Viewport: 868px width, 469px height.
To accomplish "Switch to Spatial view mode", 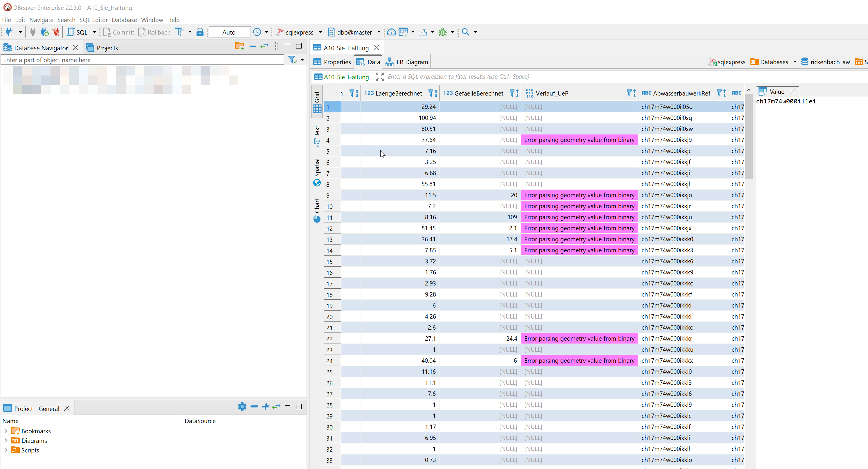I will tap(317, 172).
